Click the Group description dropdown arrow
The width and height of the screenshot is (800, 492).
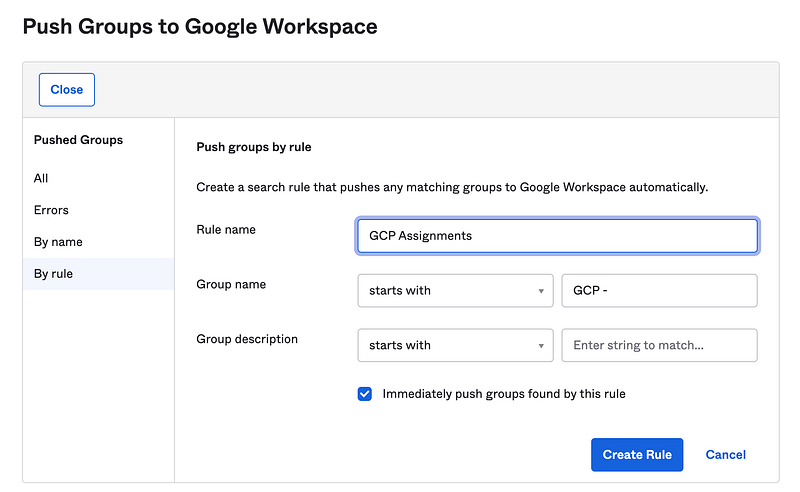(541, 345)
